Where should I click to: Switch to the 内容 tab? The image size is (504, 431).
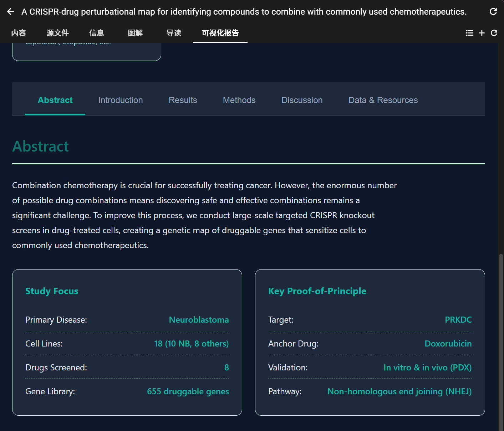[x=19, y=33]
